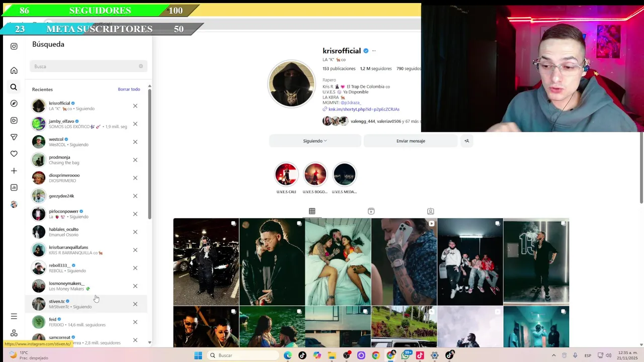Switch to the Reels tab on profile
This screenshot has width=644, height=362.
371,211
